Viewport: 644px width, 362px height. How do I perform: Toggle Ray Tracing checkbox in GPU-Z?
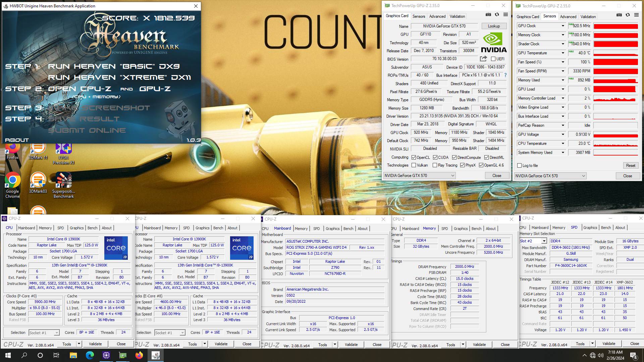[435, 165]
